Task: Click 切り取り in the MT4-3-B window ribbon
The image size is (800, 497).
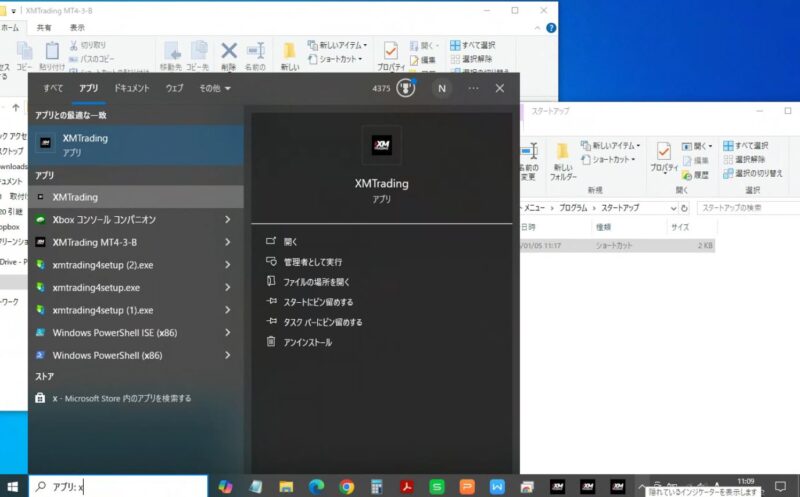Action: tap(88, 45)
